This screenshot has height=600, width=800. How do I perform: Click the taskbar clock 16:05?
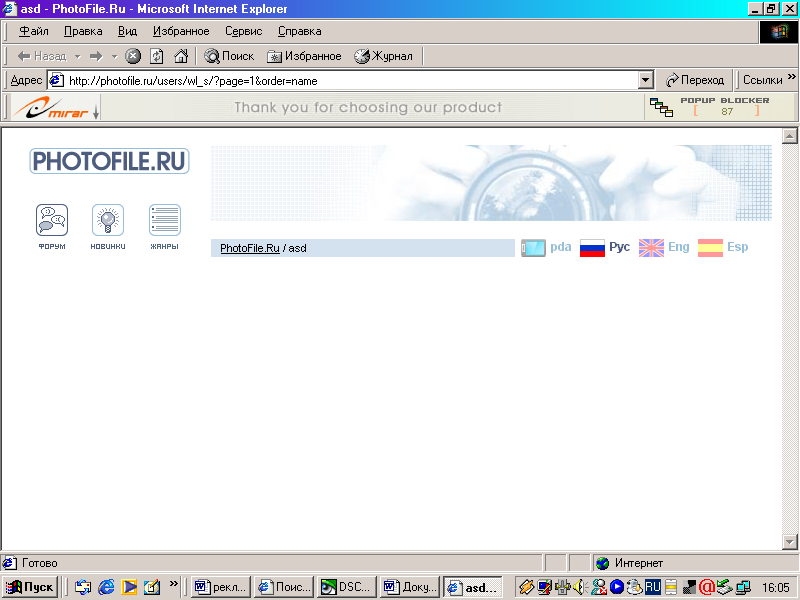coord(776,588)
